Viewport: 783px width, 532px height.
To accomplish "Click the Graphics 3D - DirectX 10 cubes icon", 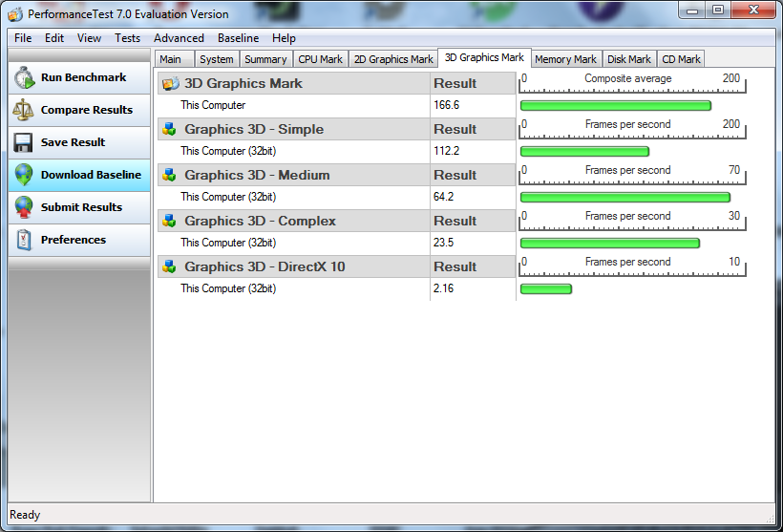I will point(169,266).
